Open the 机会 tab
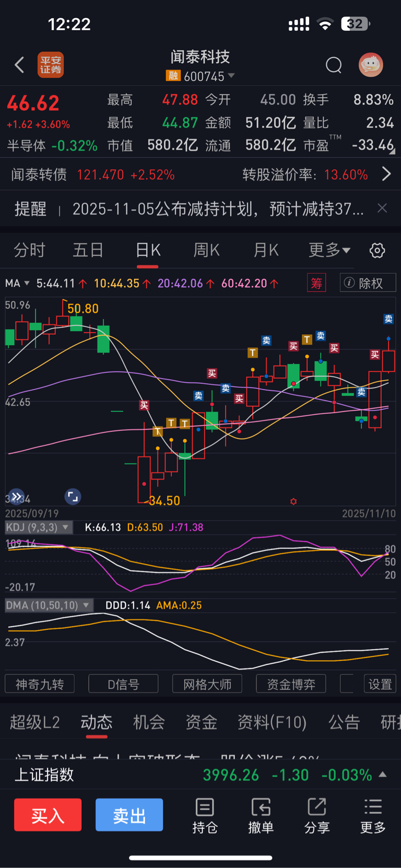This screenshot has width=401, height=868. [149, 722]
